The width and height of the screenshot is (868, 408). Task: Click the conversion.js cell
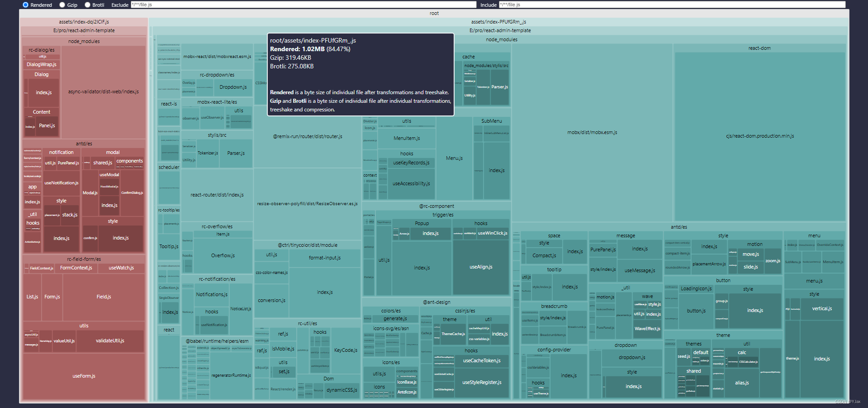coord(271,301)
